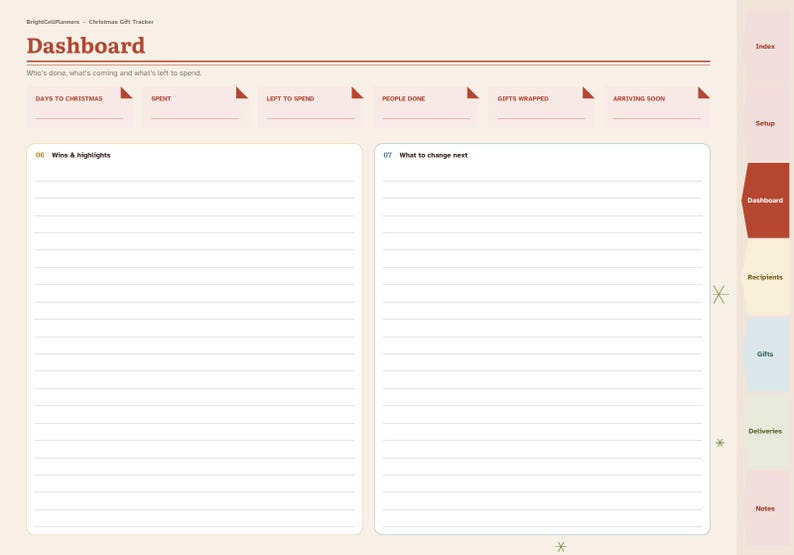Switch to the Setup tab
Viewport: 794px width, 555px height.
[765, 124]
